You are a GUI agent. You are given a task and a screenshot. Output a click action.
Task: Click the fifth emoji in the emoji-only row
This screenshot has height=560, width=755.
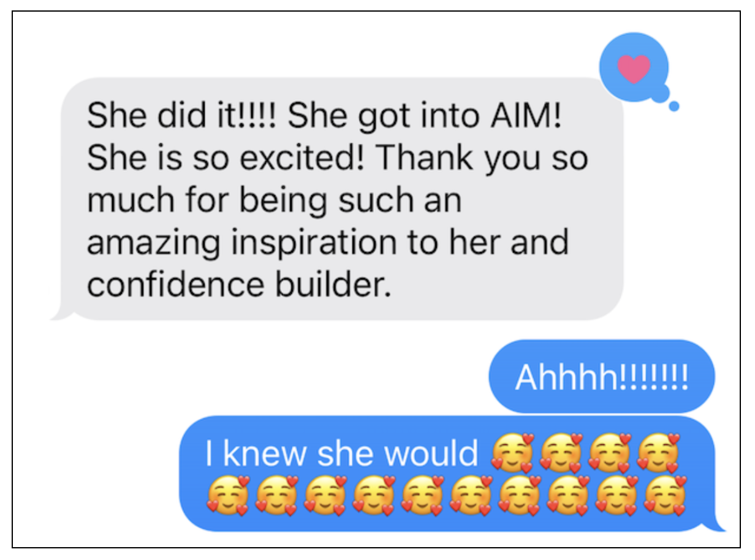[x=422, y=495]
